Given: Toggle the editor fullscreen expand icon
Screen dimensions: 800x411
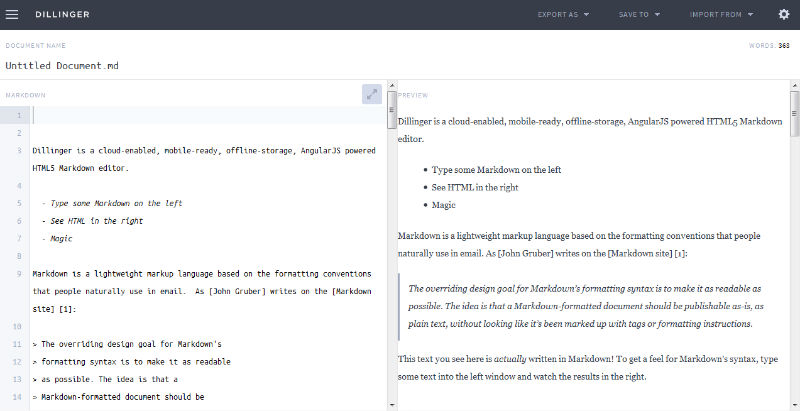Looking at the screenshot, I should pyautogui.click(x=371, y=94).
